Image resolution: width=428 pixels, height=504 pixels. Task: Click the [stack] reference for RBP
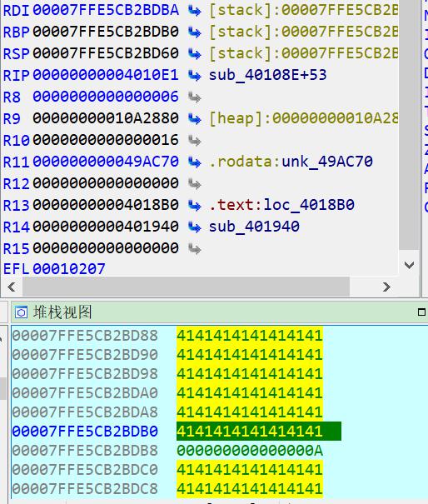coord(303,32)
